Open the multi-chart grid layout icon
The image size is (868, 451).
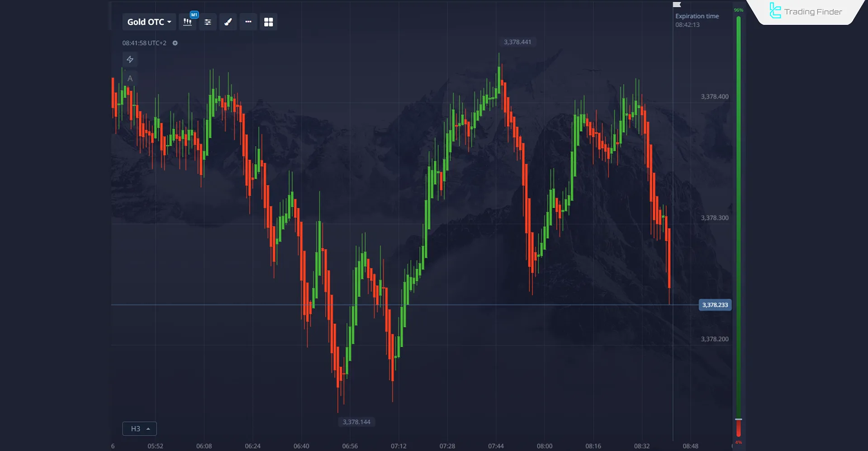pos(268,22)
